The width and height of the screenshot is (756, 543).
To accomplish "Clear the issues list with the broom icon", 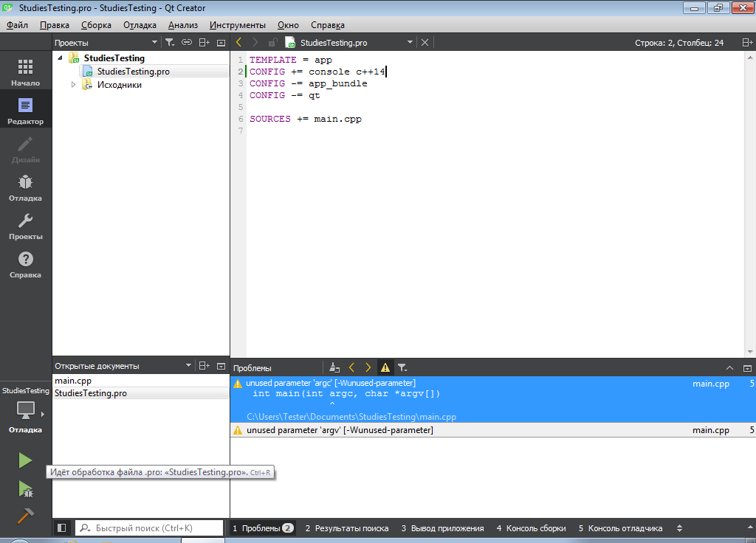I will coord(334,367).
